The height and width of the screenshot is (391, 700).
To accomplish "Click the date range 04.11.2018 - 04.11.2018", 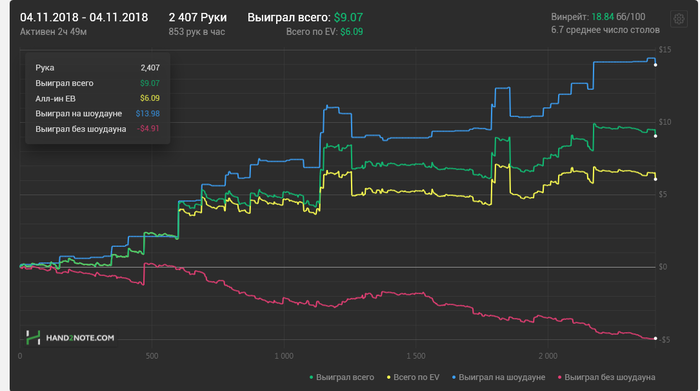I will pos(84,17).
